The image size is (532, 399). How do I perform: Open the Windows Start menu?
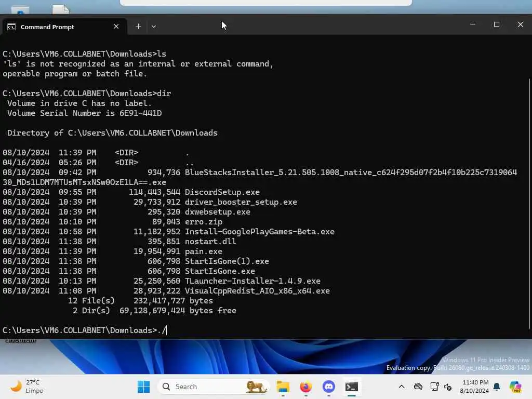[143, 387]
